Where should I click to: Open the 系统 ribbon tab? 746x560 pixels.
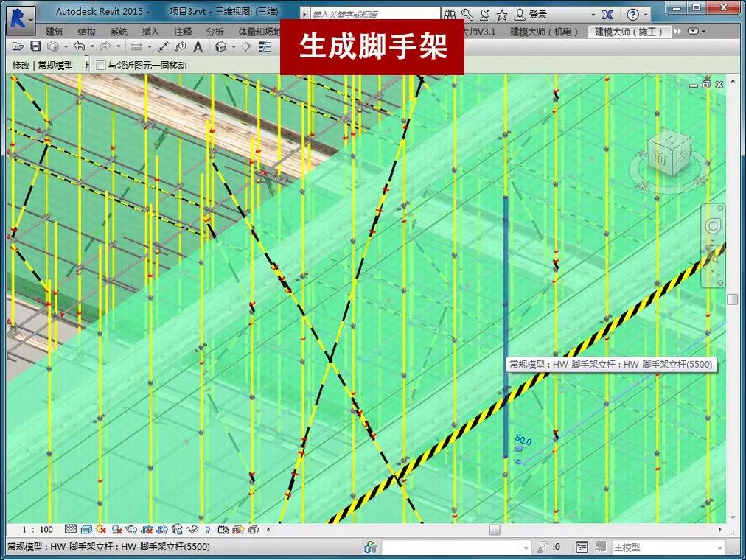click(119, 32)
